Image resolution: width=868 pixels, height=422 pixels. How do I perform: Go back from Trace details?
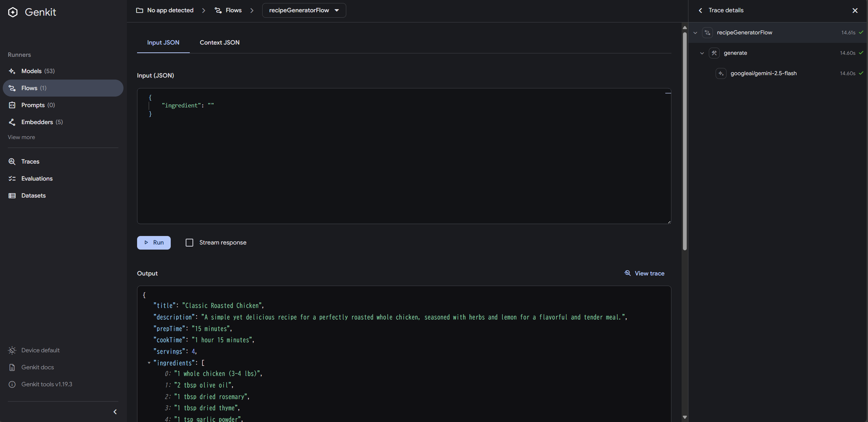pos(700,11)
